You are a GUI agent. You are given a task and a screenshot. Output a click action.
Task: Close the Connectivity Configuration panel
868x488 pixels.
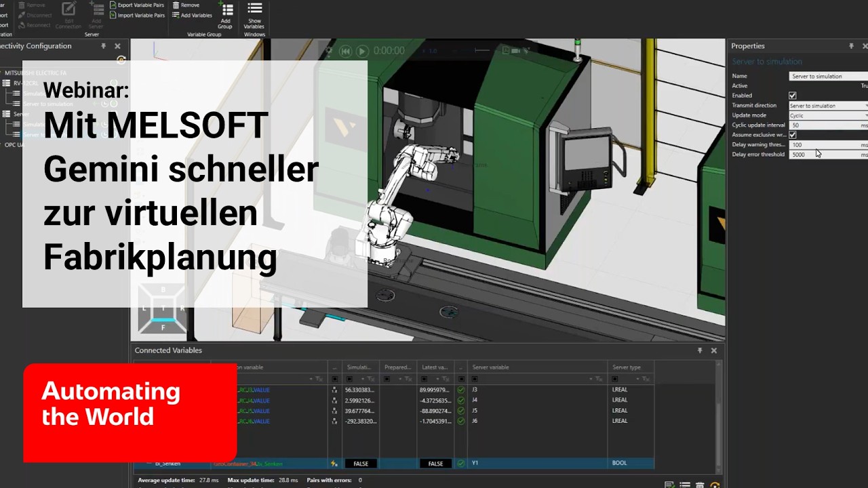[117, 46]
